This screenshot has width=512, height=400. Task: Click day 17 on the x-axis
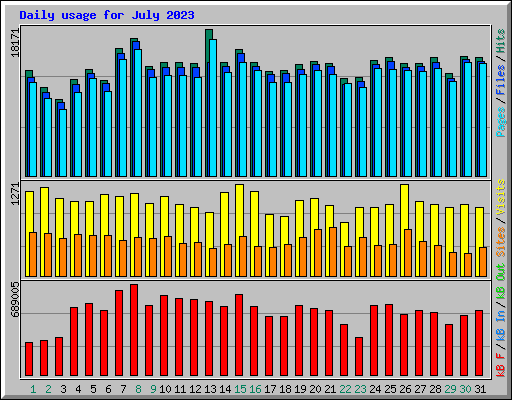(270, 389)
